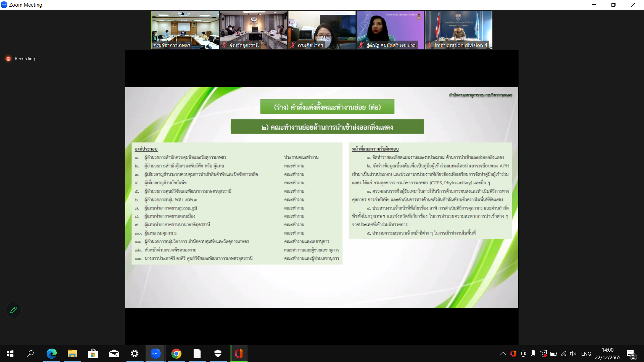Click the green annotation pencil icon

13,310
